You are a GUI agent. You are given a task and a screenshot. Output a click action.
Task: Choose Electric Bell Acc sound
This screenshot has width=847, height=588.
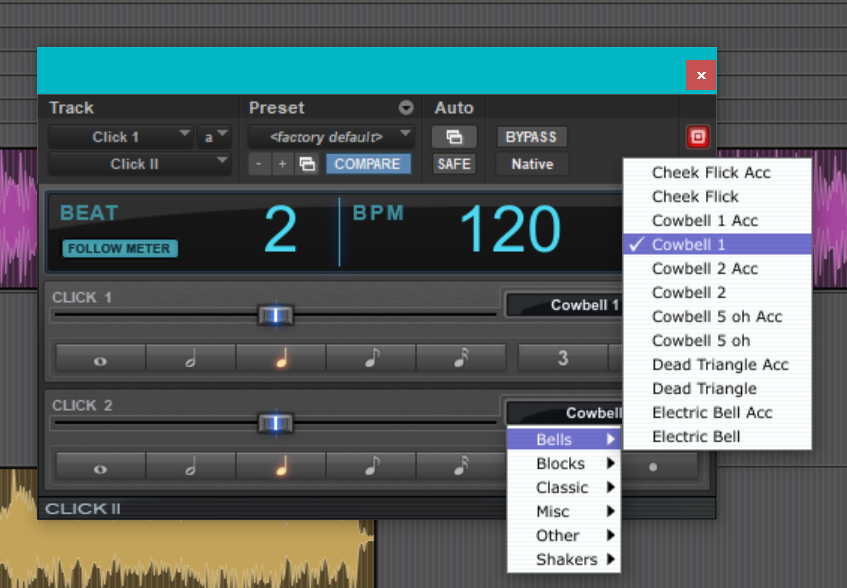712,413
